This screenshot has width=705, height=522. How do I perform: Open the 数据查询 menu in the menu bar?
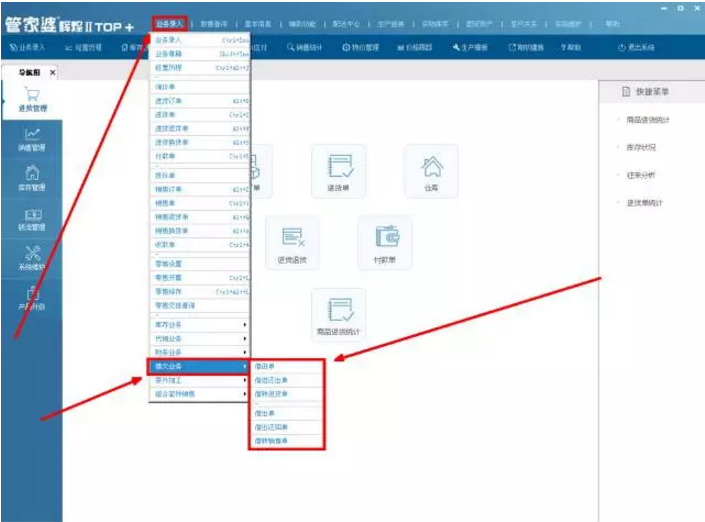(214, 24)
